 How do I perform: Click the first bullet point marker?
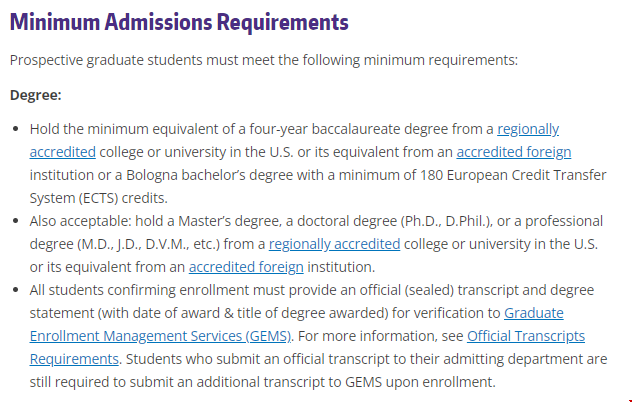16,130
